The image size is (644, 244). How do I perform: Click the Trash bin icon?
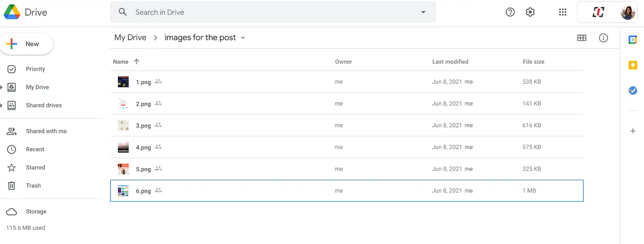[x=12, y=186]
